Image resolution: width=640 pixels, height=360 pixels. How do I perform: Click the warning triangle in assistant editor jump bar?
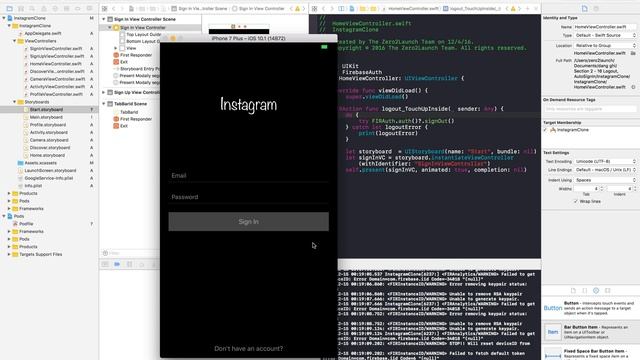[x=513, y=8]
